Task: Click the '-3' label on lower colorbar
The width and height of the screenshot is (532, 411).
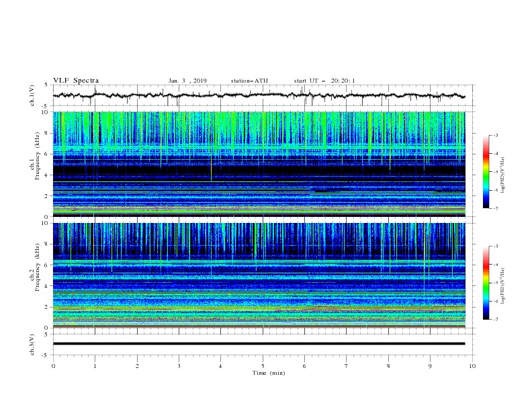Action: 495,246
